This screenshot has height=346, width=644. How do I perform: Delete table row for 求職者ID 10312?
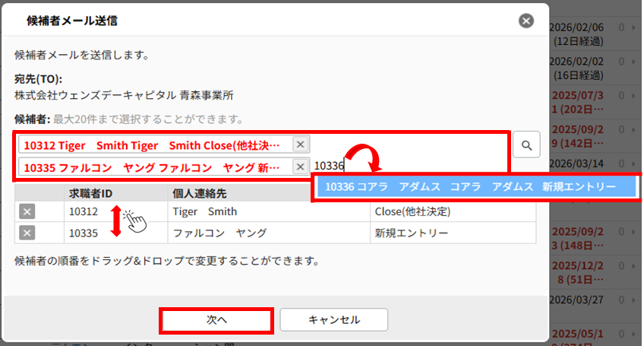27,212
